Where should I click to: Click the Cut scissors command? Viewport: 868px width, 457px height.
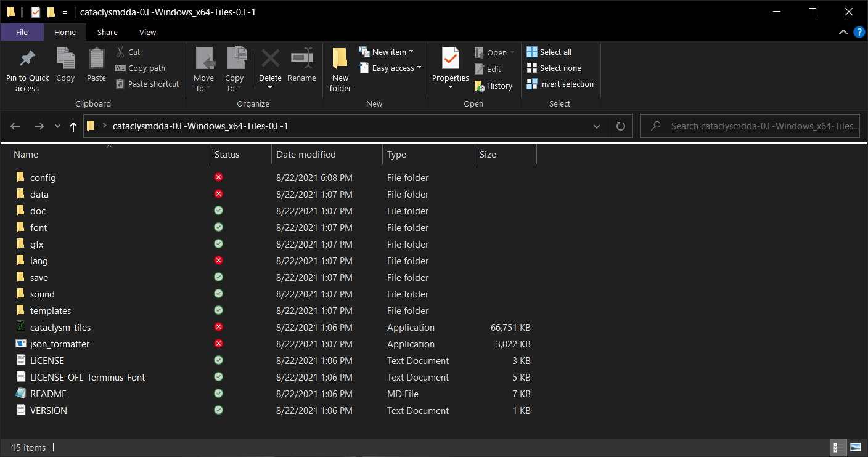(x=128, y=52)
